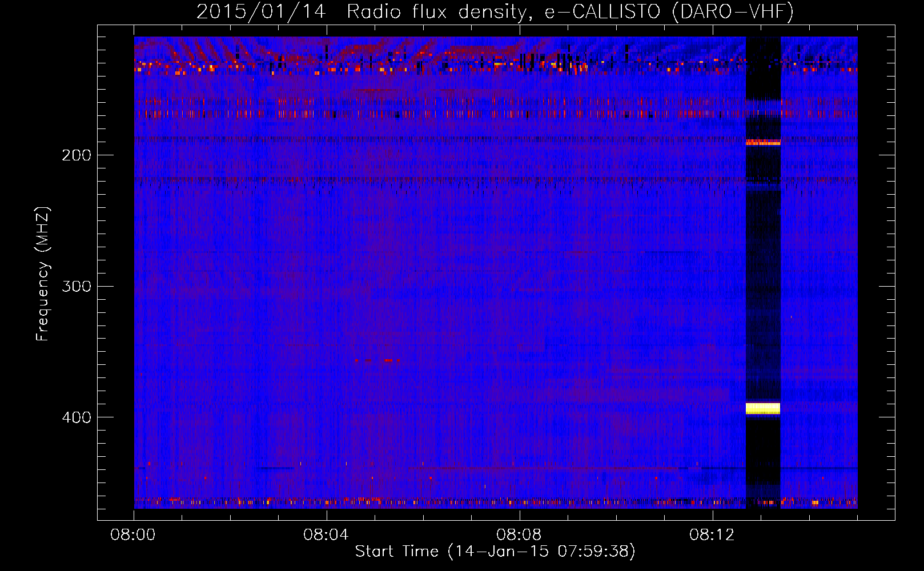
Task: Click the 300 frequency tick label
Action: coord(77,286)
